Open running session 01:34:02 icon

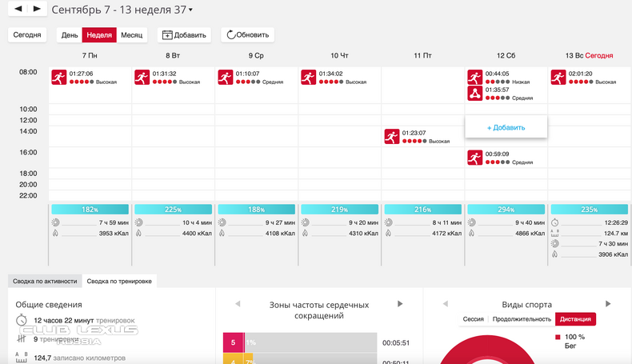pyautogui.click(x=308, y=77)
